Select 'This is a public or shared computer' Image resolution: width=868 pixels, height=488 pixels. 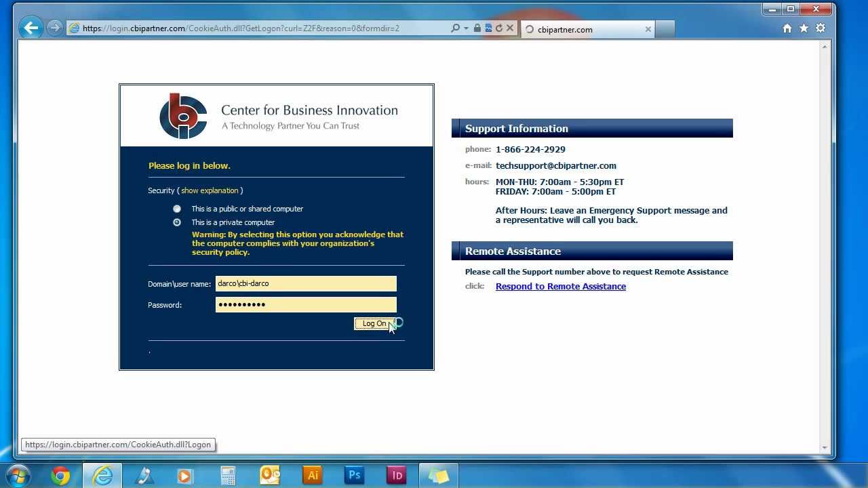click(x=177, y=209)
